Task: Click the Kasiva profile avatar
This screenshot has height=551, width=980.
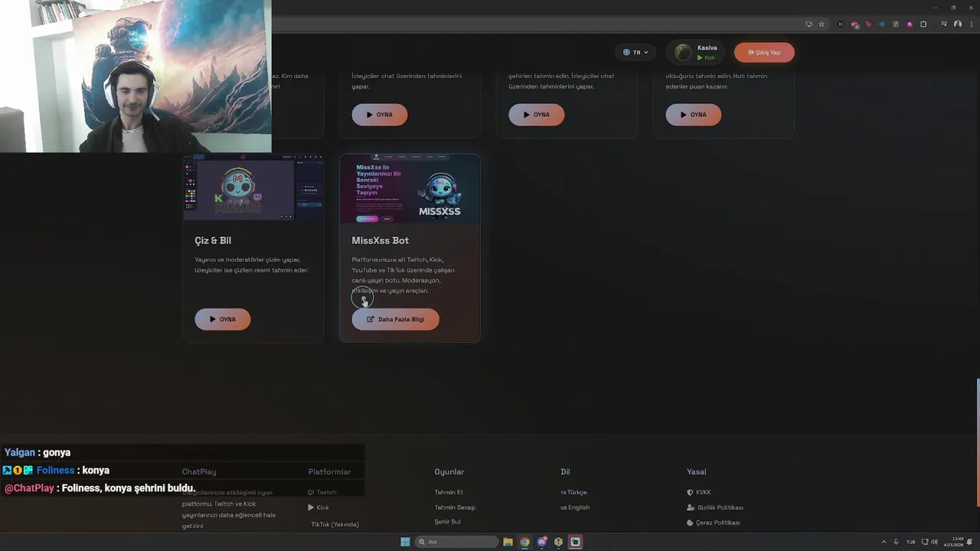Action: [683, 52]
